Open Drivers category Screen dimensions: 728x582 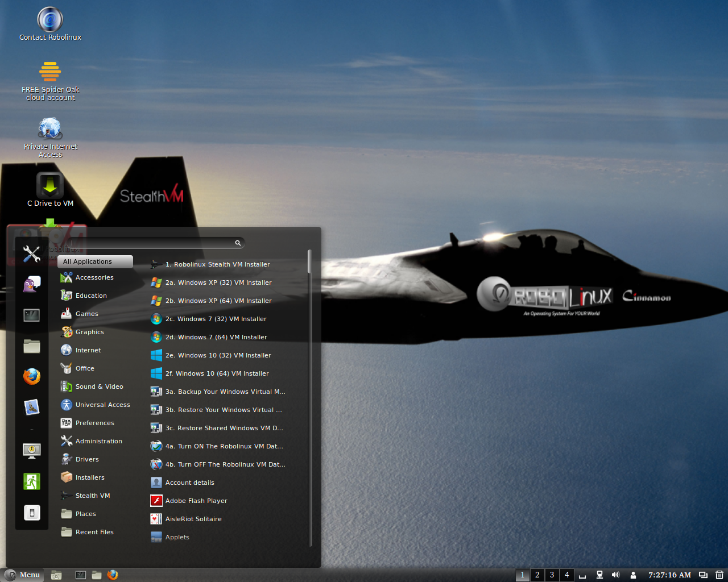coord(95,459)
